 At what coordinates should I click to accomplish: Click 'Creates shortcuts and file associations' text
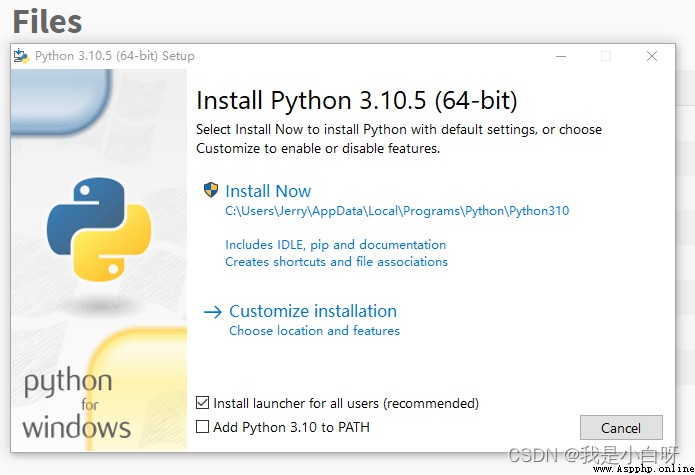[x=336, y=261]
